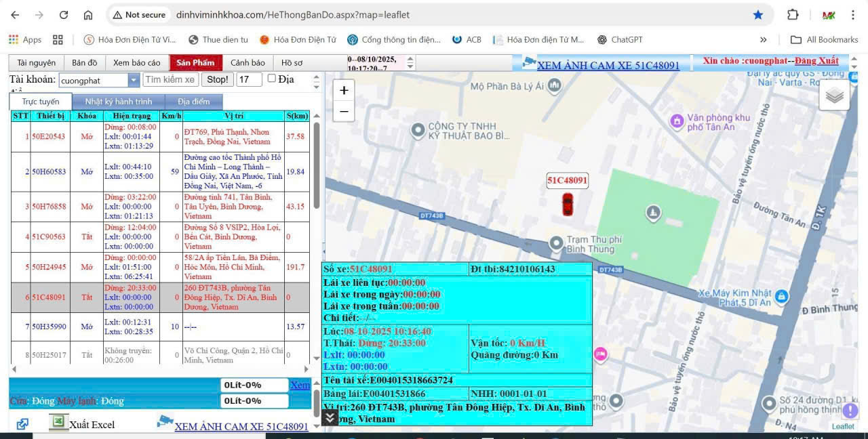Screen dimensions: 868x439
Task: Open Chrome's three-dot menu
Action: [x=853, y=15]
